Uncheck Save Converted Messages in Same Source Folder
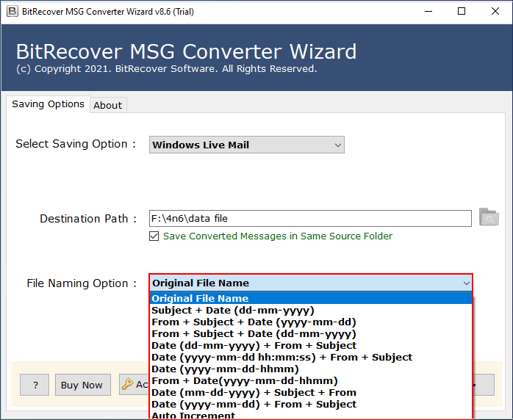The height and width of the screenshot is (420, 513). tap(154, 236)
